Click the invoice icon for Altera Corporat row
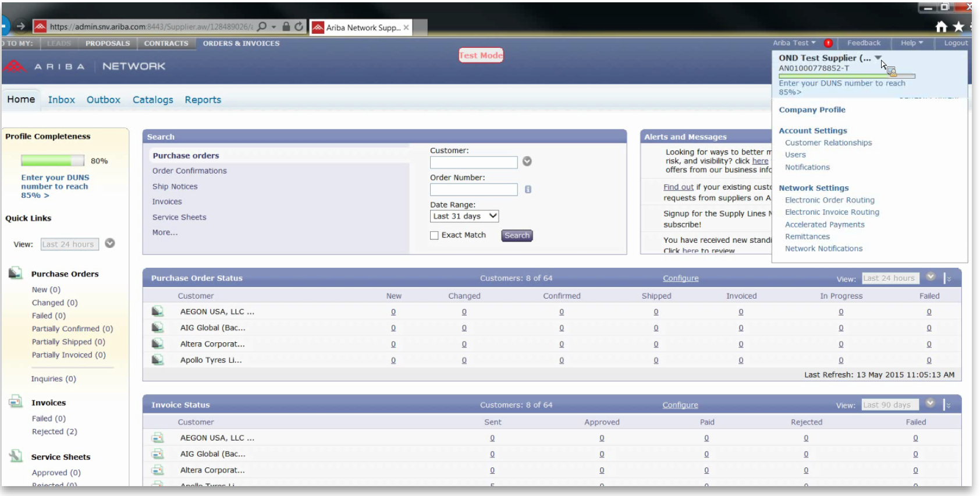The width and height of the screenshot is (980, 496). pyautogui.click(x=157, y=470)
